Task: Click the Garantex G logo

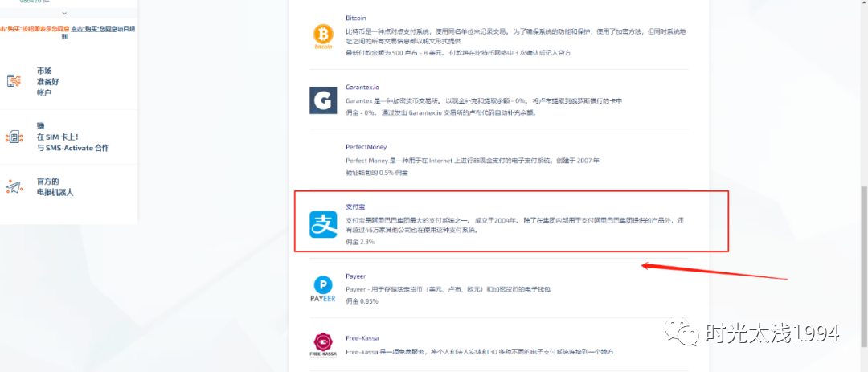Action: point(323,100)
